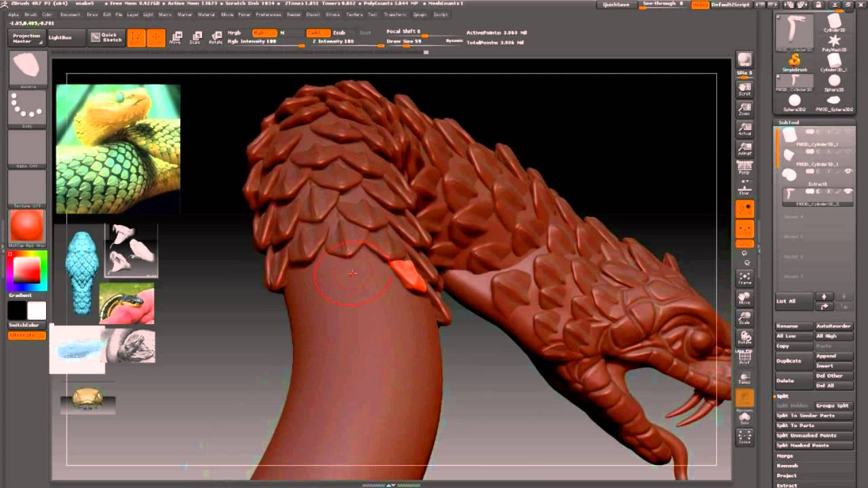Click the Duplicate subtool button

coord(793,361)
